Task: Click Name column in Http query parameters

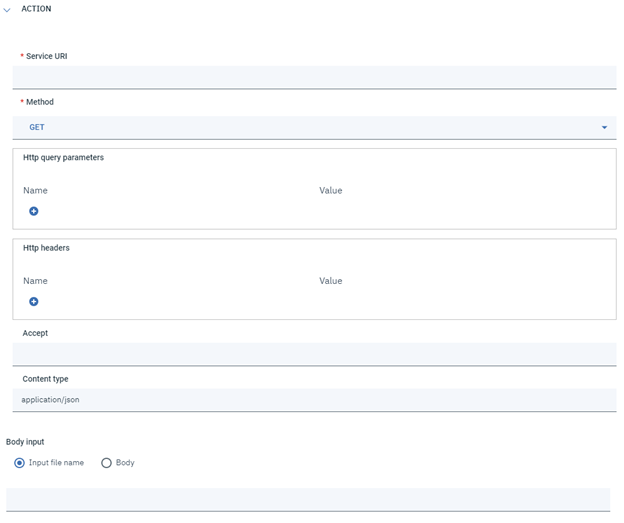Action: 35,190
